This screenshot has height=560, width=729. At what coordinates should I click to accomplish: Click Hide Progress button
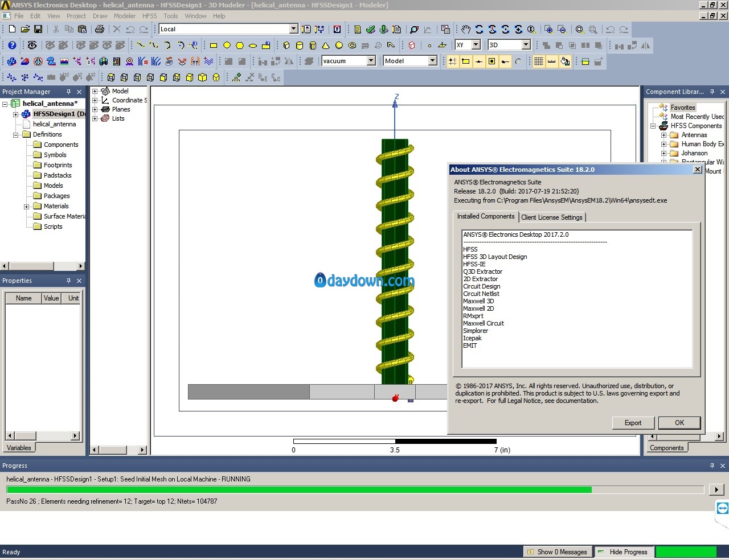point(623,552)
